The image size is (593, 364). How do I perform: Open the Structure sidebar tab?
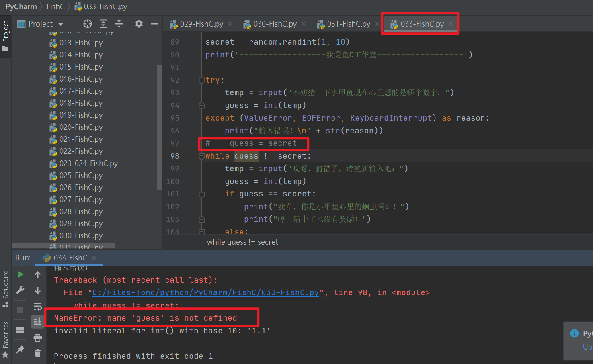coord(5,288)
